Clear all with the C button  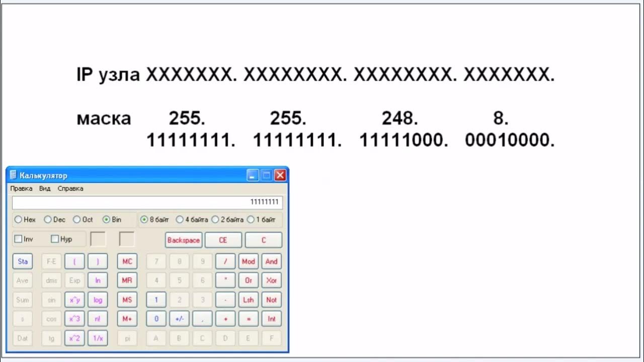(263, 240)
